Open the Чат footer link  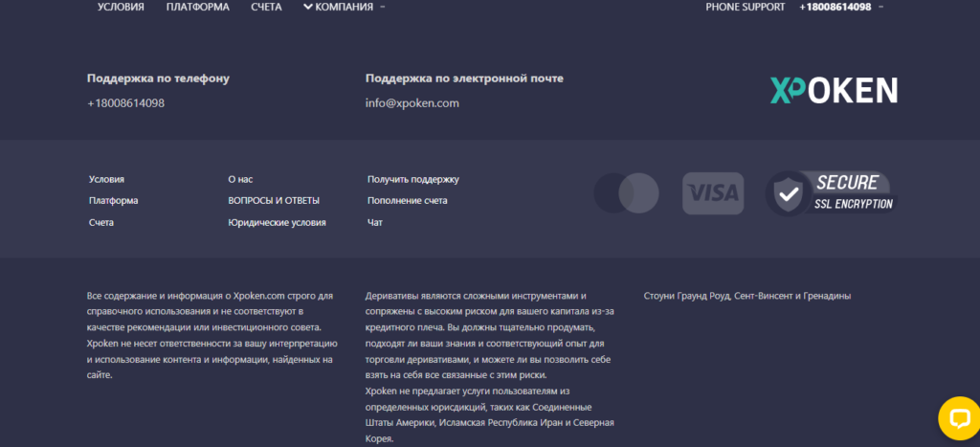coord(375,223)
